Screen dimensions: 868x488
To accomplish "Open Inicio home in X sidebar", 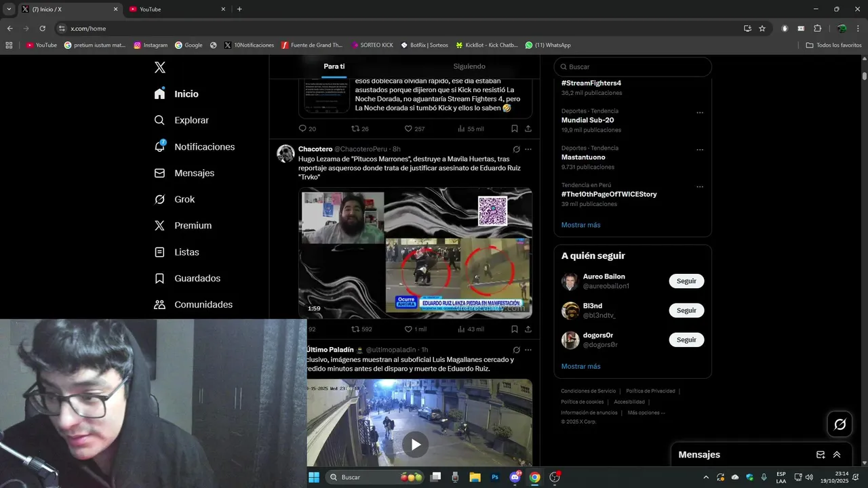I will pyautogui.click(x=177, y=94).
